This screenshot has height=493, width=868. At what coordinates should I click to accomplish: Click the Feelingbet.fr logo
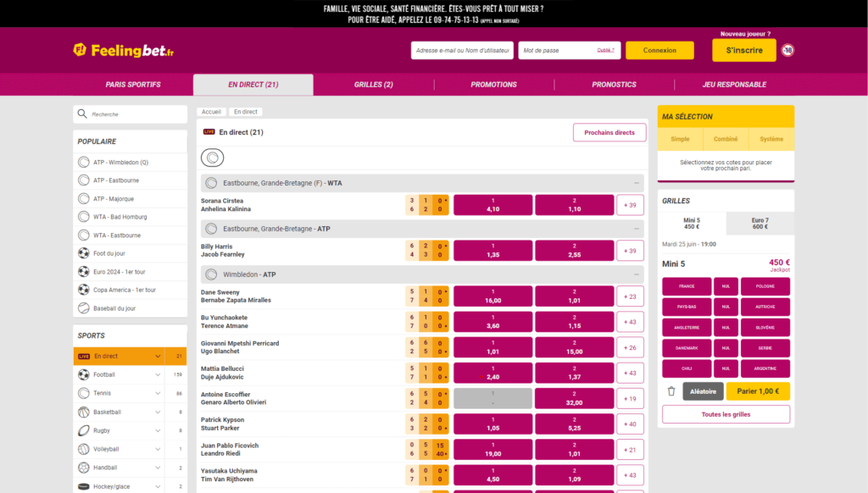[124, 50]
